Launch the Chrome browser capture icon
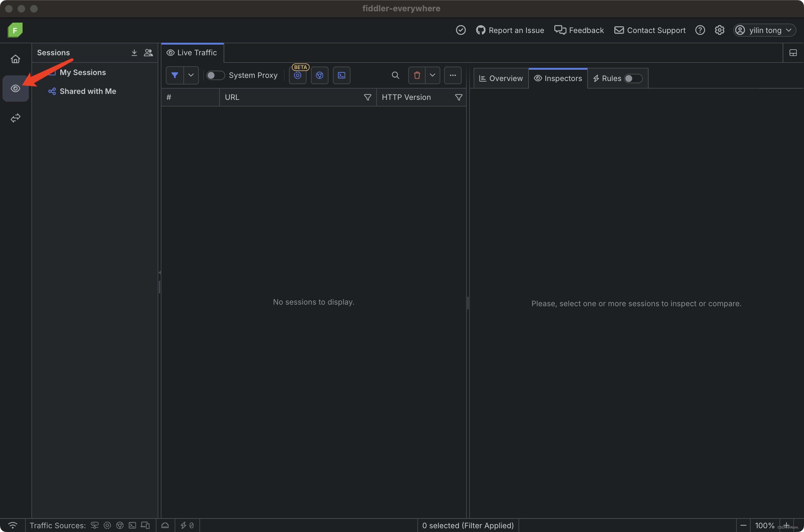804x532 pixels. point(319,75)
